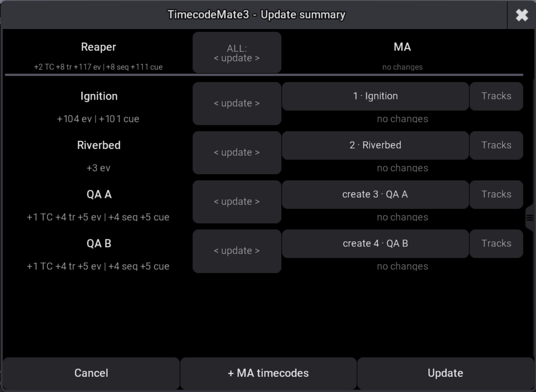This screenshot has width=536, height=392.
Task: Toggle update direction for Ignition
Action: [237, 103]
